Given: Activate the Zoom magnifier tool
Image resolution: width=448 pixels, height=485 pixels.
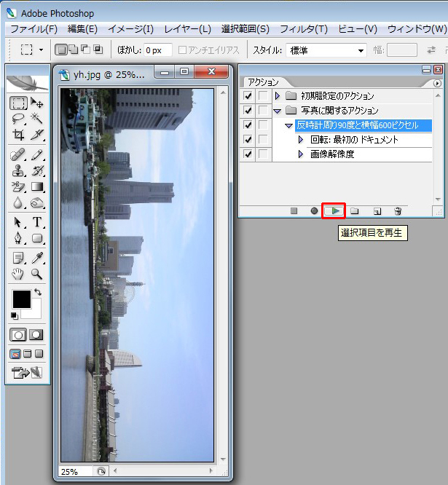Looking at the screenshot, I should tap(37, 275).
